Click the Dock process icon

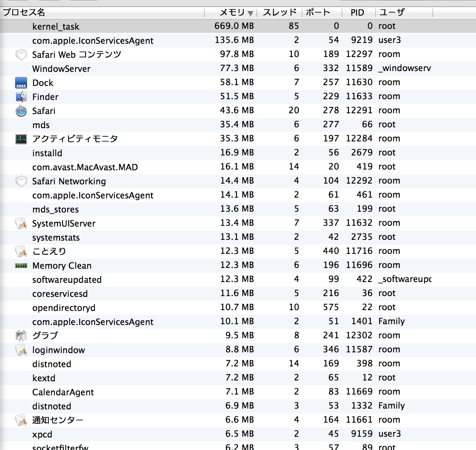[x=21, y=83]
